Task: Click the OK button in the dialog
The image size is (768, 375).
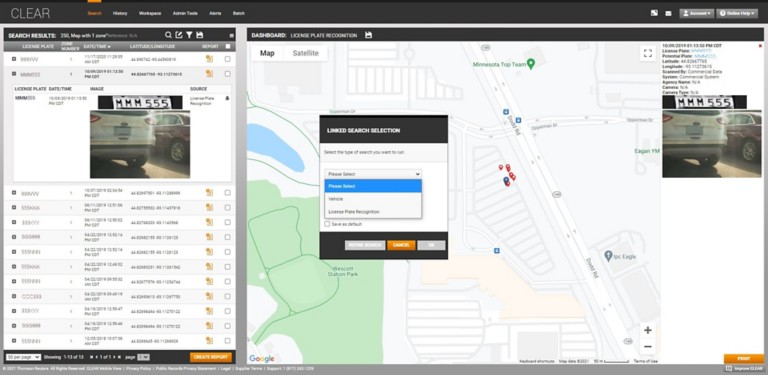Action: [431, 245]
